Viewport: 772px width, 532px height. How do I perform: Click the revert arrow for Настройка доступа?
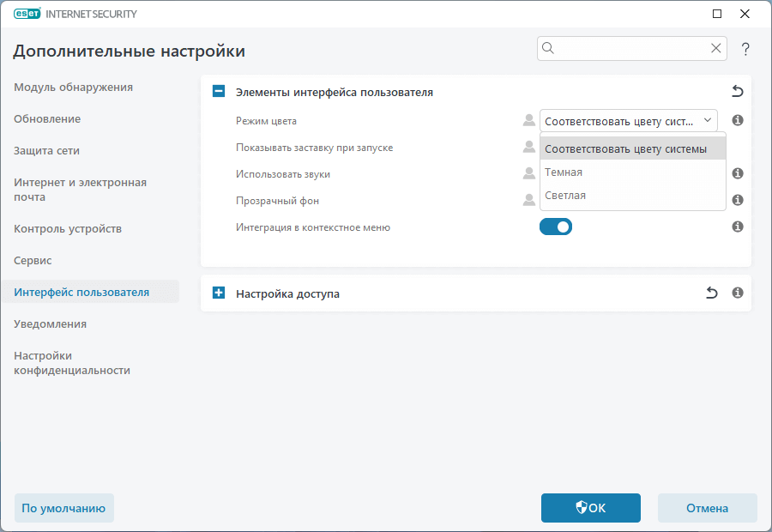click(x=711, y=293)
